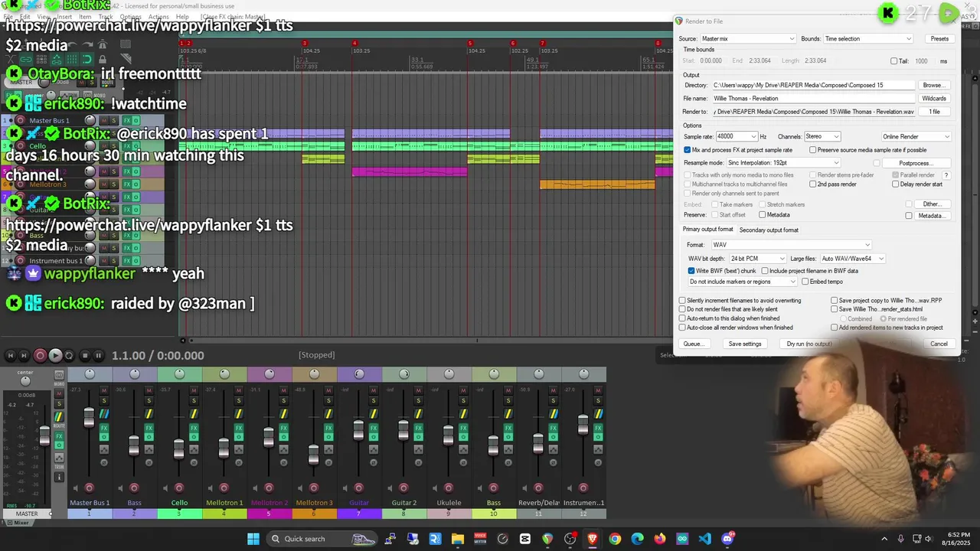Uncheck Mix and process FX at project sample rate
The height and width of the screenshot is (551, 980).
(688, 150)
